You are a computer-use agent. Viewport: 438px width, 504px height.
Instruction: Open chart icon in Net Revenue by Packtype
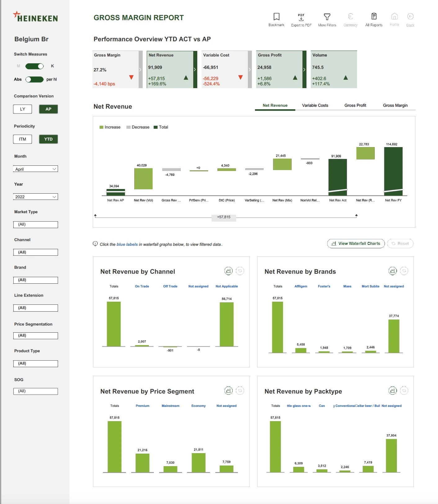(x=393, y=390)
